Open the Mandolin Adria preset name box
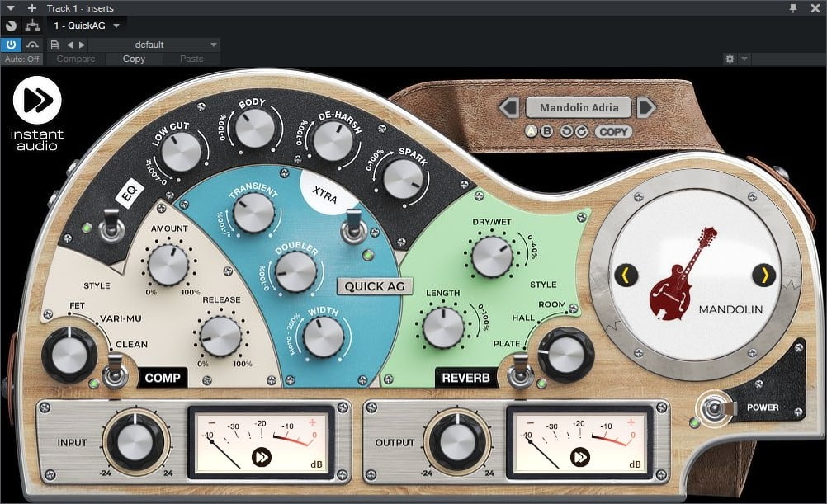The width and height of the screenshot is (827, 504). click(579, 107)
